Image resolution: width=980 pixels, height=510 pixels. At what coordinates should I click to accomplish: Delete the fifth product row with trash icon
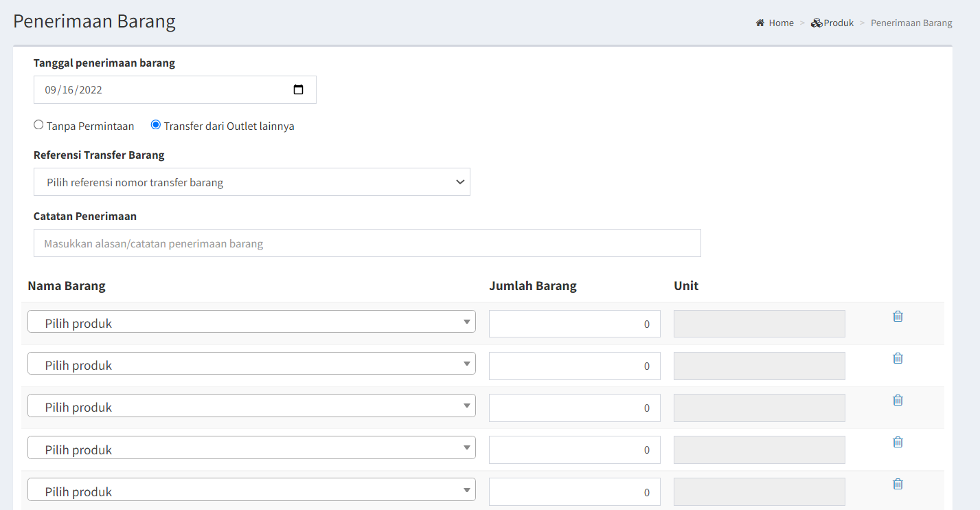point(898,484)
